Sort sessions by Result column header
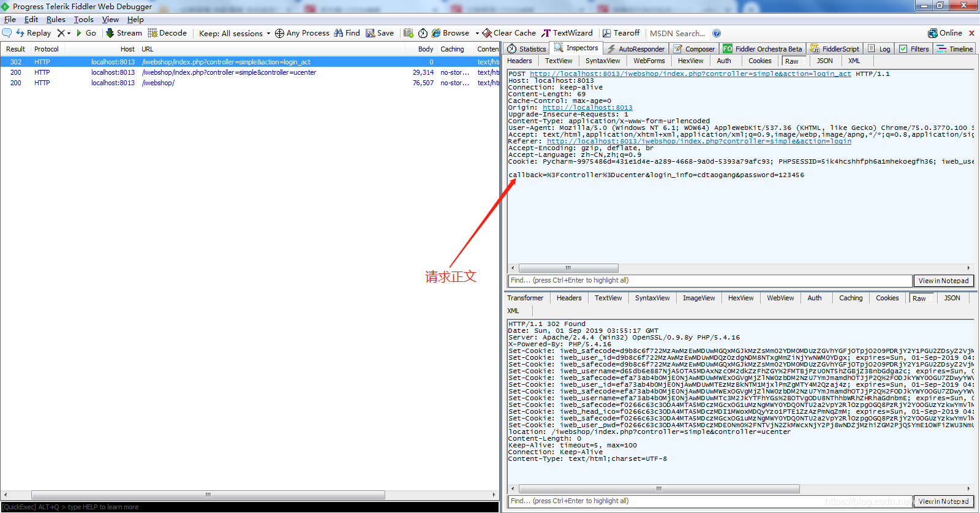The height and width of the screenshot is (513, 980). [x=15, y=49]
